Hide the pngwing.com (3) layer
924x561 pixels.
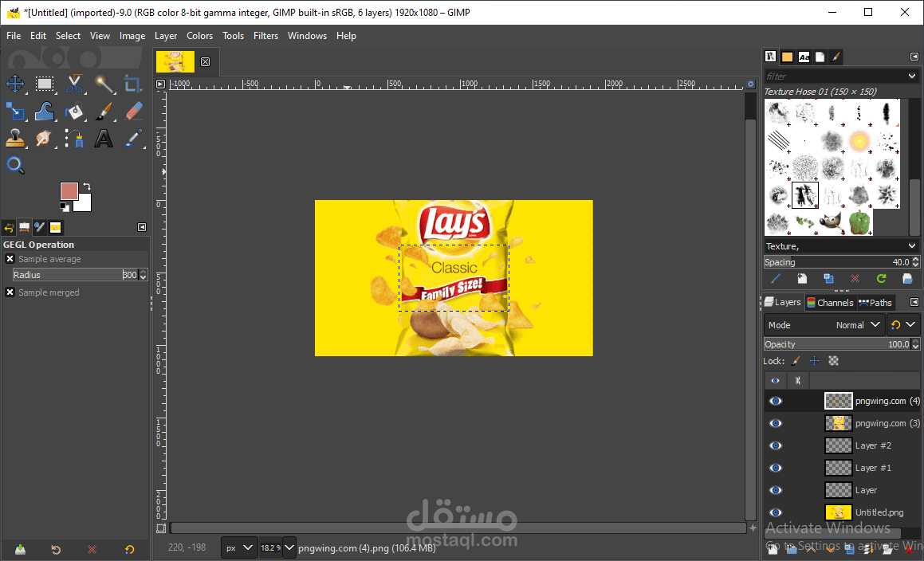pos(776,423)
